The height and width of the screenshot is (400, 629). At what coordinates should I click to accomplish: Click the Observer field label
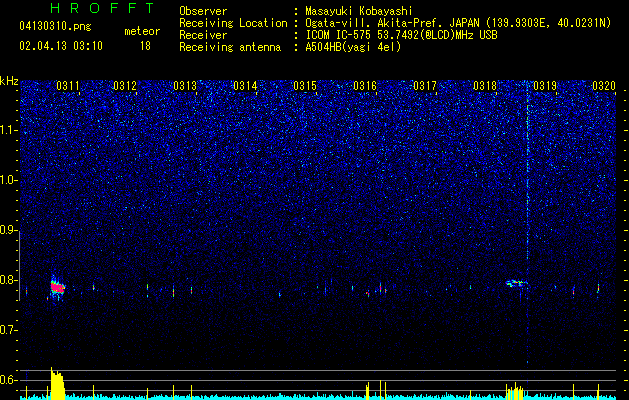203,11
